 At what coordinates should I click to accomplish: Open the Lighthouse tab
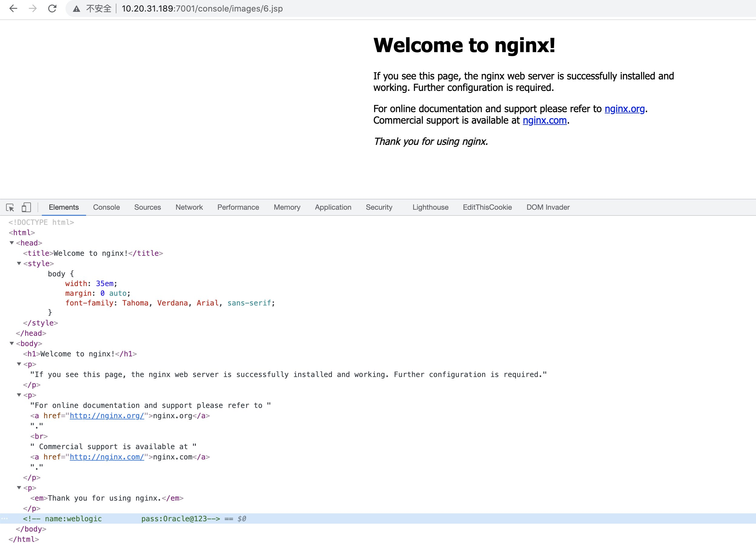tap(430, 207)
